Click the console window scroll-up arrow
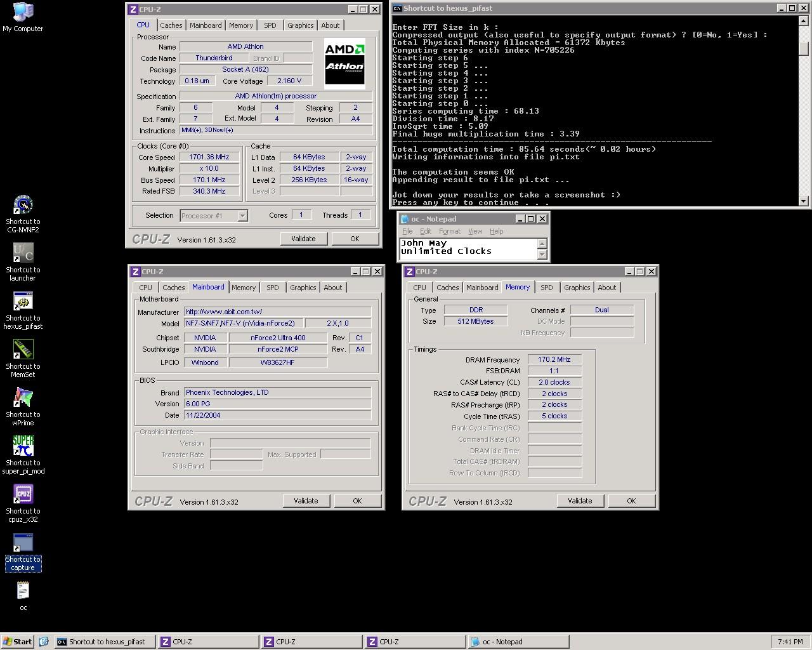 (804, 22)
